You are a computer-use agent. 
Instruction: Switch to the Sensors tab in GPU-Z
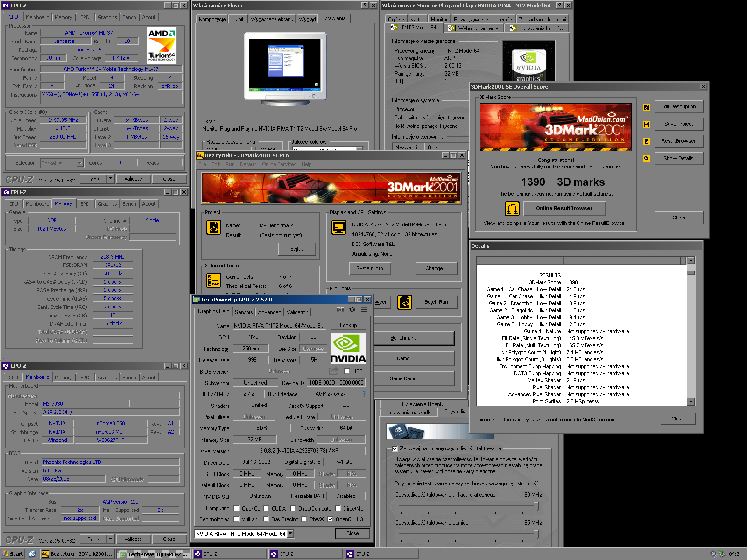[x=244, y=312]
